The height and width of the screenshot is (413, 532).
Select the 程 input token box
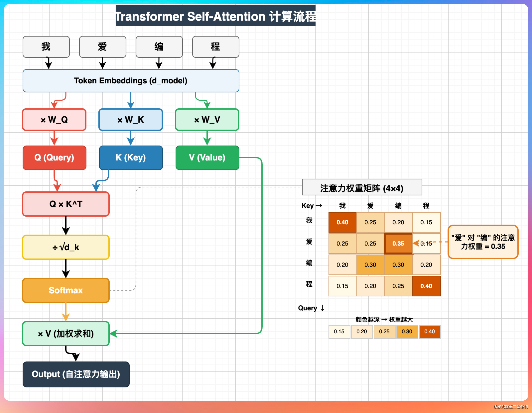216,47
